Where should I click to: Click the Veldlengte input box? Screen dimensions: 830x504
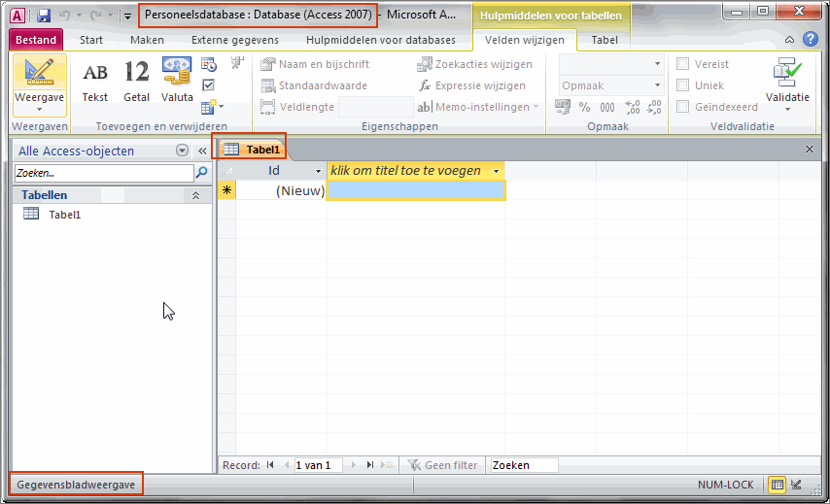pyautogui.click(x=375, y=107)
